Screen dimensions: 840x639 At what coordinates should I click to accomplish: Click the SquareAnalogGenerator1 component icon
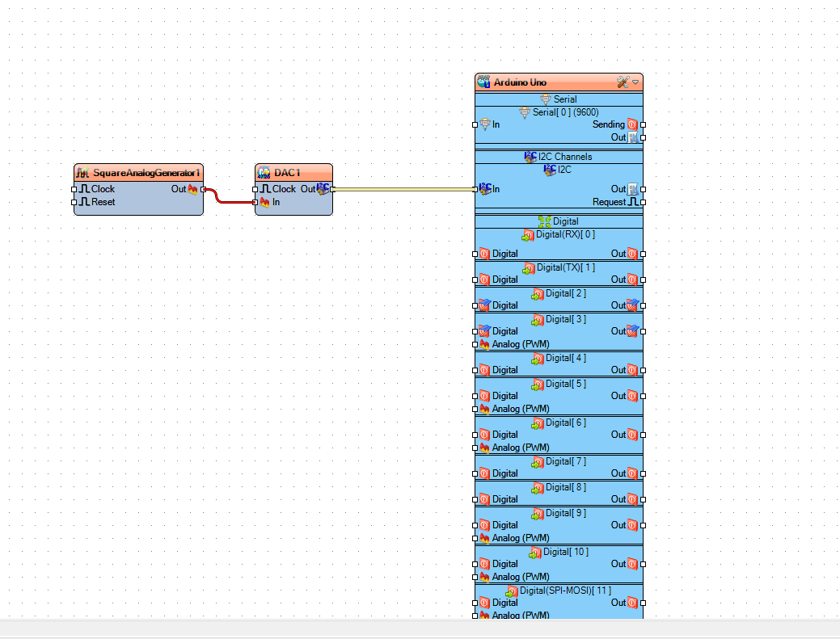click(83, 173)
